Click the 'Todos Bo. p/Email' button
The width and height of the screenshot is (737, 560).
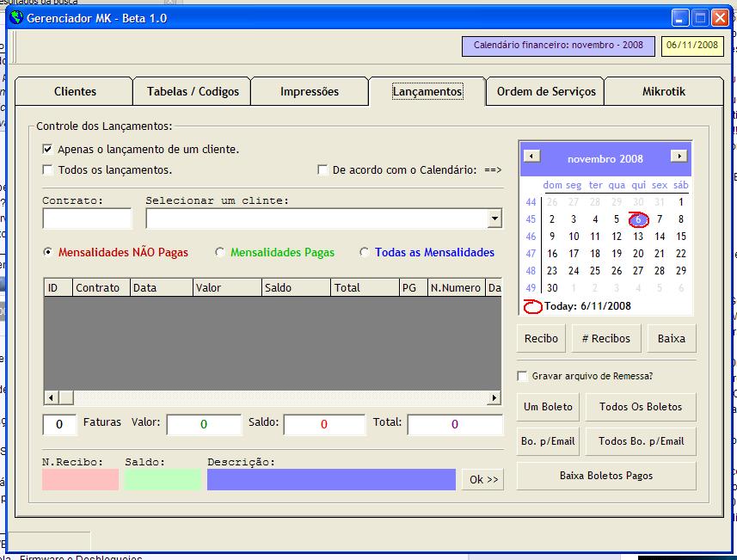pyautogui.click(x=641, y=441)
